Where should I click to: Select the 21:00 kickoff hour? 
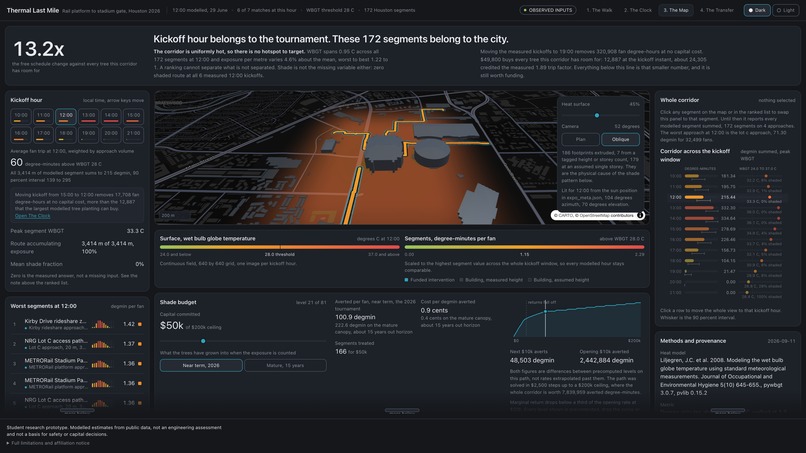pos(133,135)
